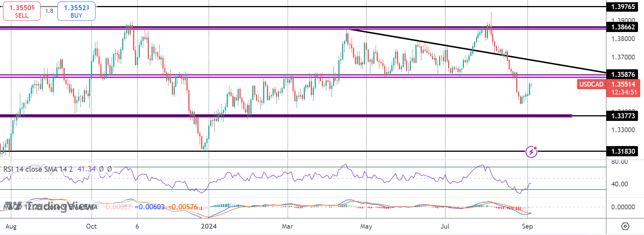
Task: Click the May label on time axis
Action: pos(366,226)
